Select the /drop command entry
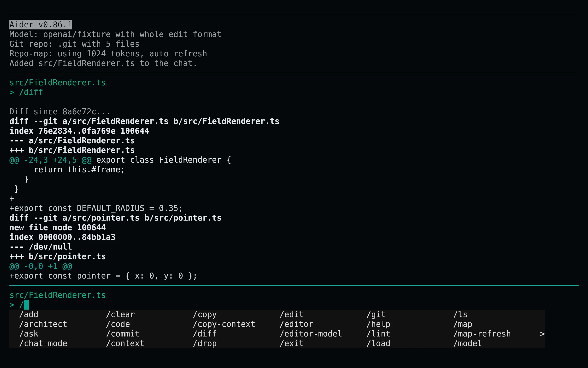Image resolution: width=588 pixels, height=368 pixels. (x=205, y=343)
